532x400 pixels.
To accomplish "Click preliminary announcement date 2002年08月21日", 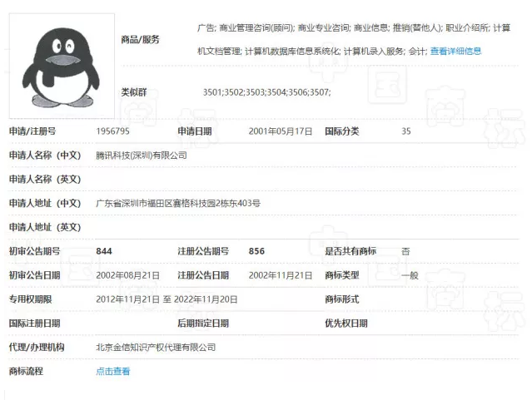I will 128,275.
